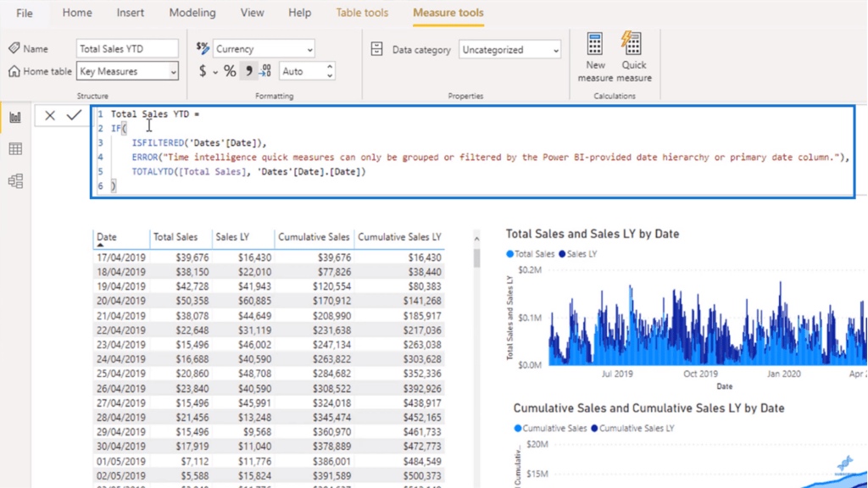Apply the dollar currency format symbol
Viewport: 868px width, 488px height.
click(x=203, y=71)
